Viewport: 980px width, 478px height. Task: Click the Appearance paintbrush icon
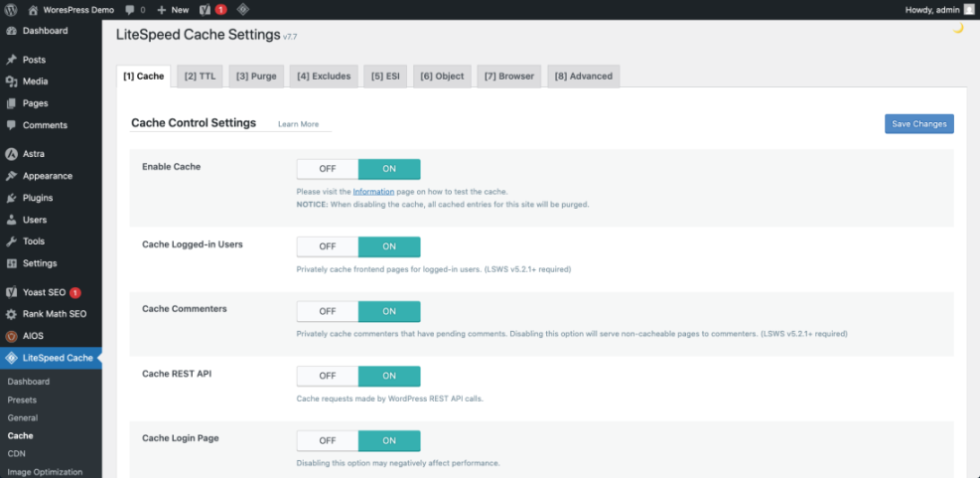[11, 176]
